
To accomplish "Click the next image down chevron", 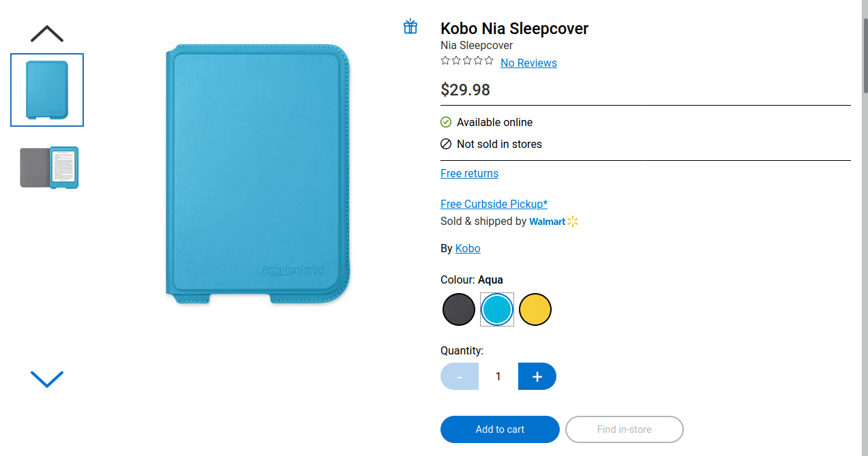I will 47,379.
